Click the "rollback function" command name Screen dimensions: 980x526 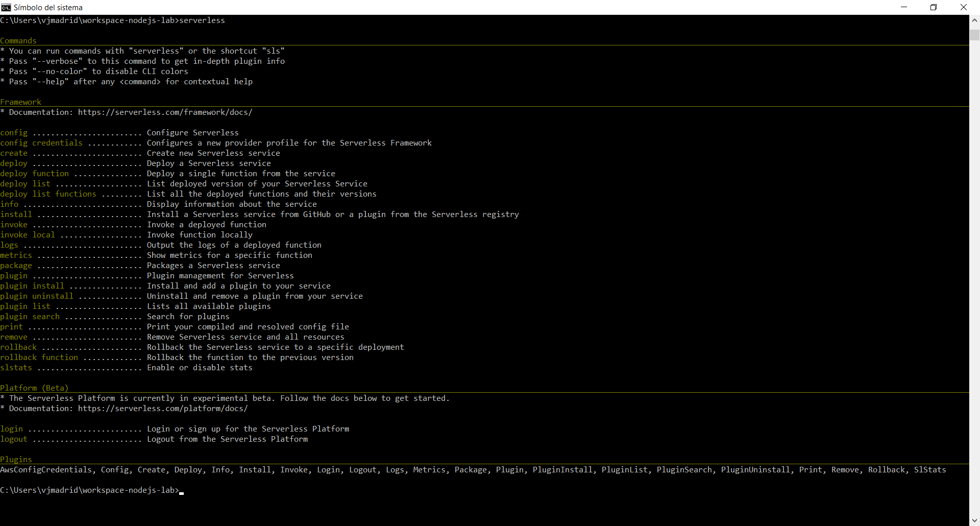[x=39, y=357]
